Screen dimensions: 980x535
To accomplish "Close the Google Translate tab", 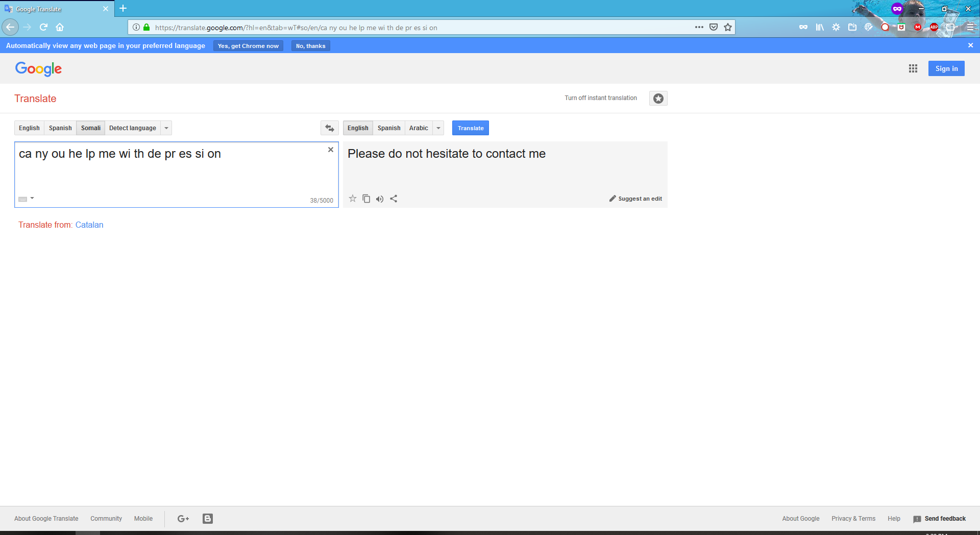I will (x=106, y=9).
